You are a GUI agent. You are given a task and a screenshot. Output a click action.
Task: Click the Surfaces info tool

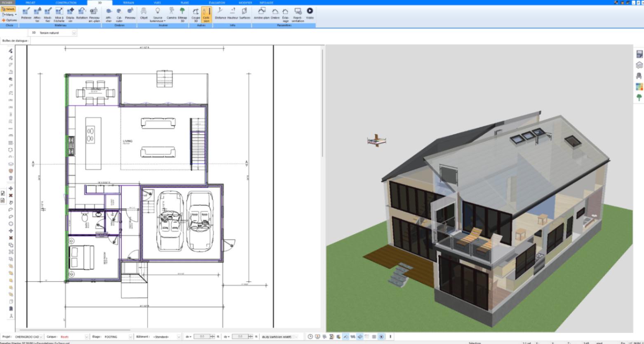[x=244, y=13]
